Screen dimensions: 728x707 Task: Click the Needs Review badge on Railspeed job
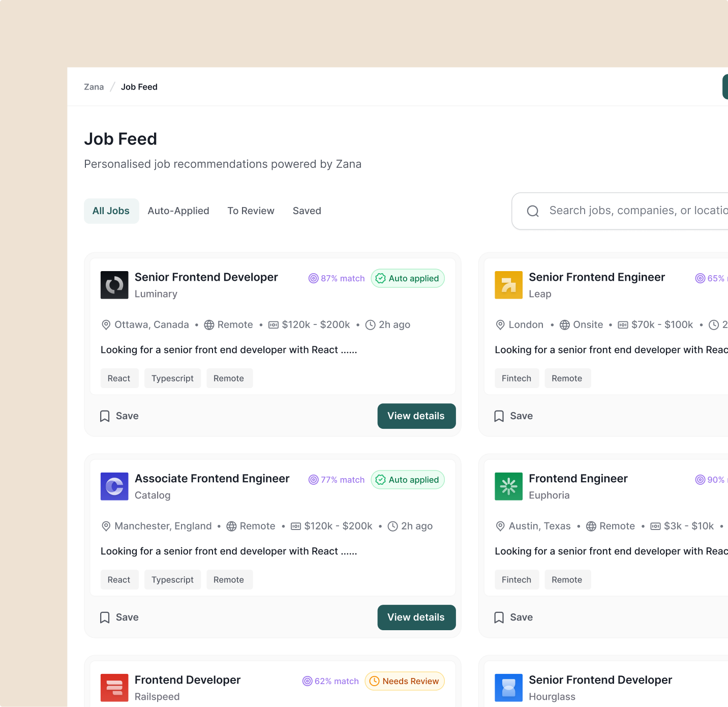405,681
